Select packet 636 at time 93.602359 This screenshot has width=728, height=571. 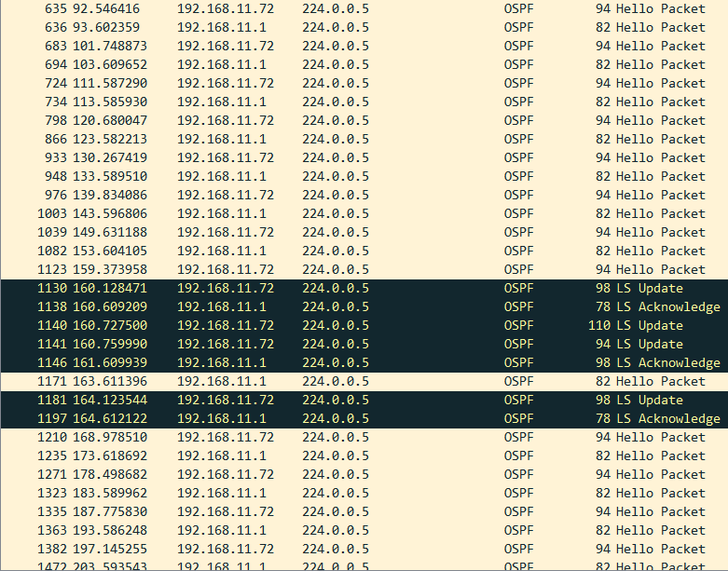click(364, 27)
